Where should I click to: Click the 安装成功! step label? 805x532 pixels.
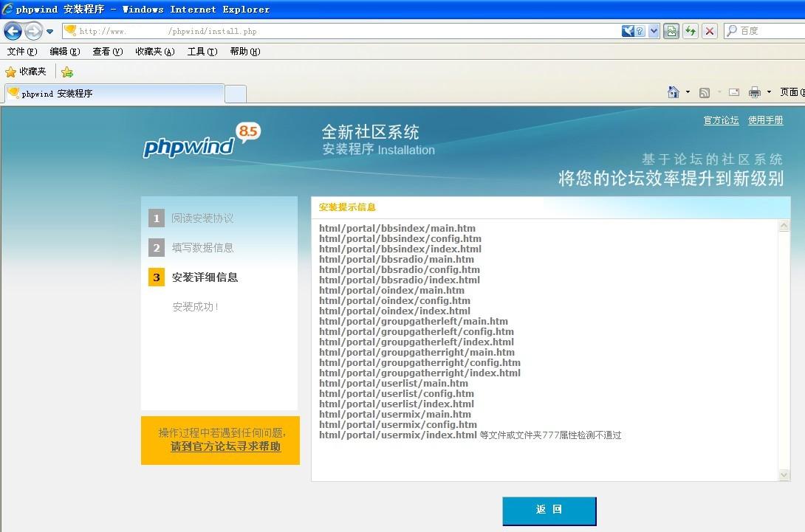point(195,307)
